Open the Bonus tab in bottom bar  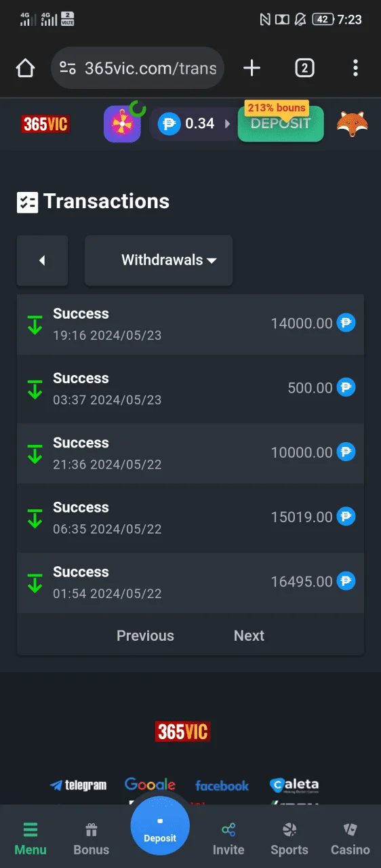(x=92, y=838)
